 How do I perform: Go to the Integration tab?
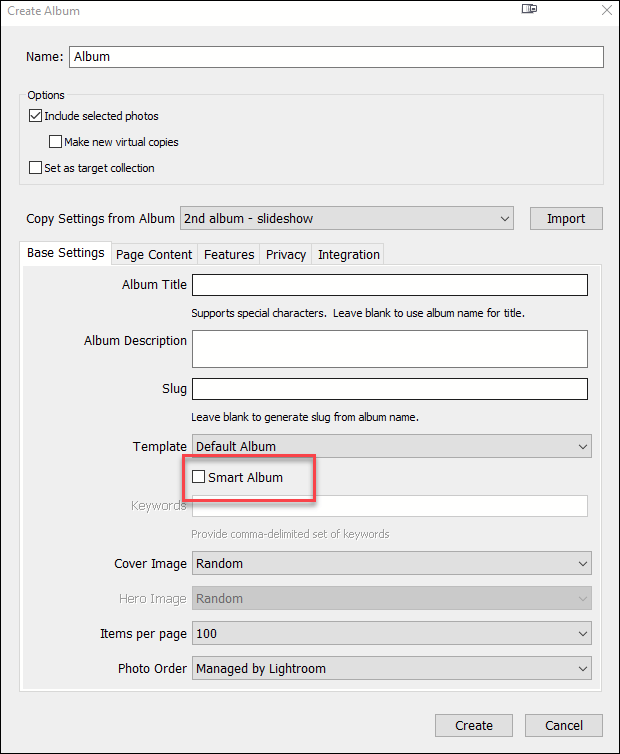[x=349, y=254]
